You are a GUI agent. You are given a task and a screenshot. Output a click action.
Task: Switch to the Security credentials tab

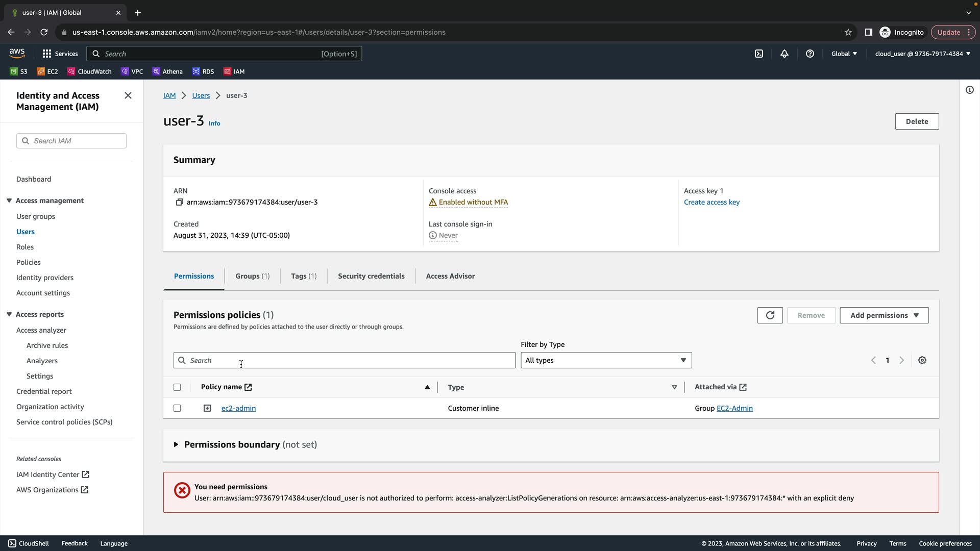point(371,276)
